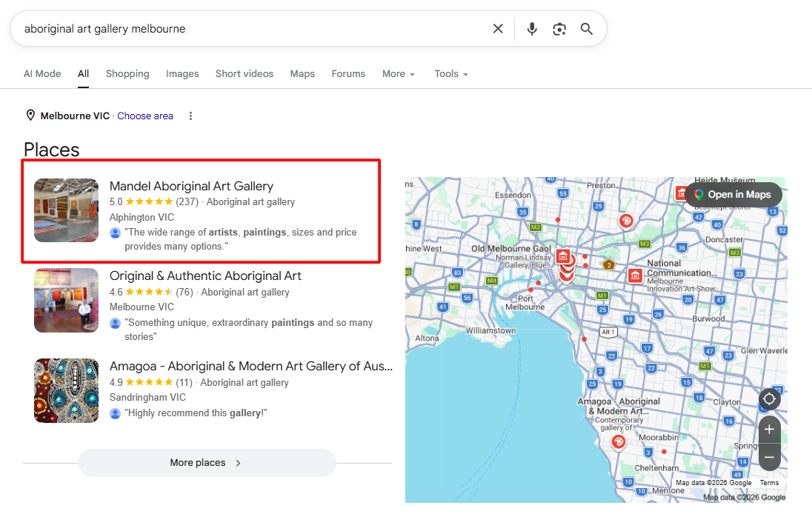Click the Choose area link
Image resolution: width=812 pixels, height=514 pixels.
coord(145,116)
